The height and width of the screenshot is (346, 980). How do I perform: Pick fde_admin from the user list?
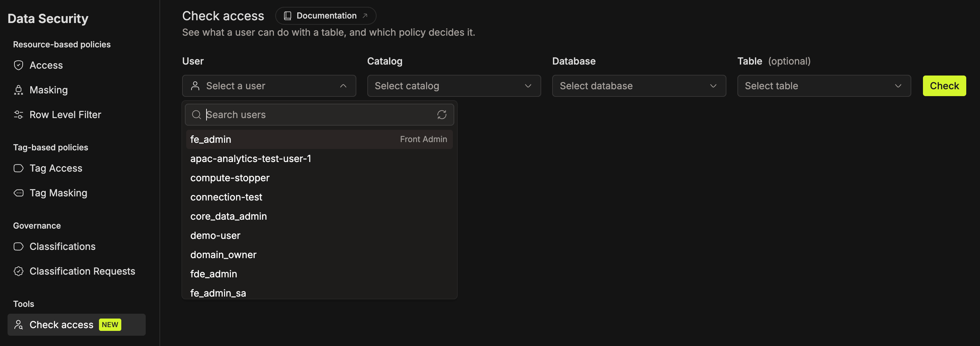click(x=320, y=274)
